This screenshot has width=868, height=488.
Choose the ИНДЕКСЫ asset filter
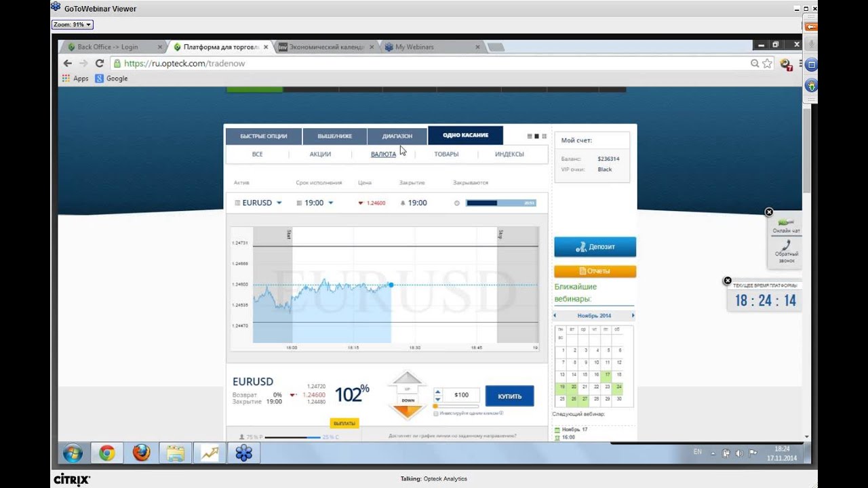click(509, 155)
